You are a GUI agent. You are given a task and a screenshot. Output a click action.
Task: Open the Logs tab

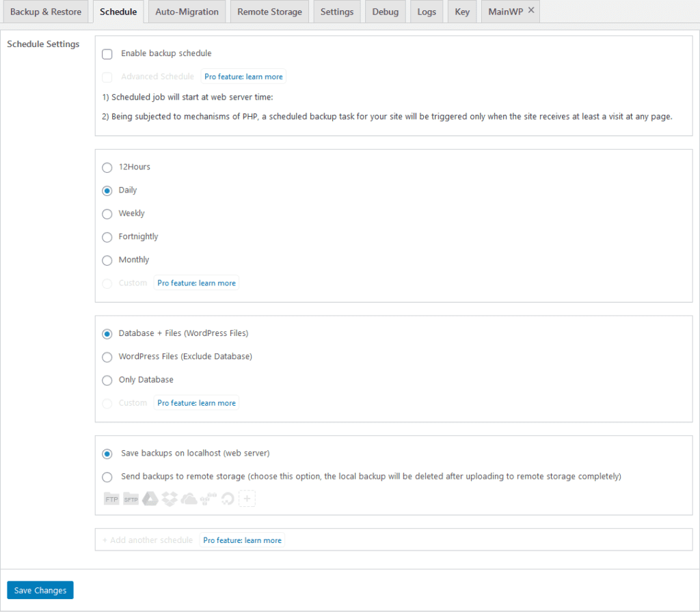pyautogui.click(x=426, y=11)
